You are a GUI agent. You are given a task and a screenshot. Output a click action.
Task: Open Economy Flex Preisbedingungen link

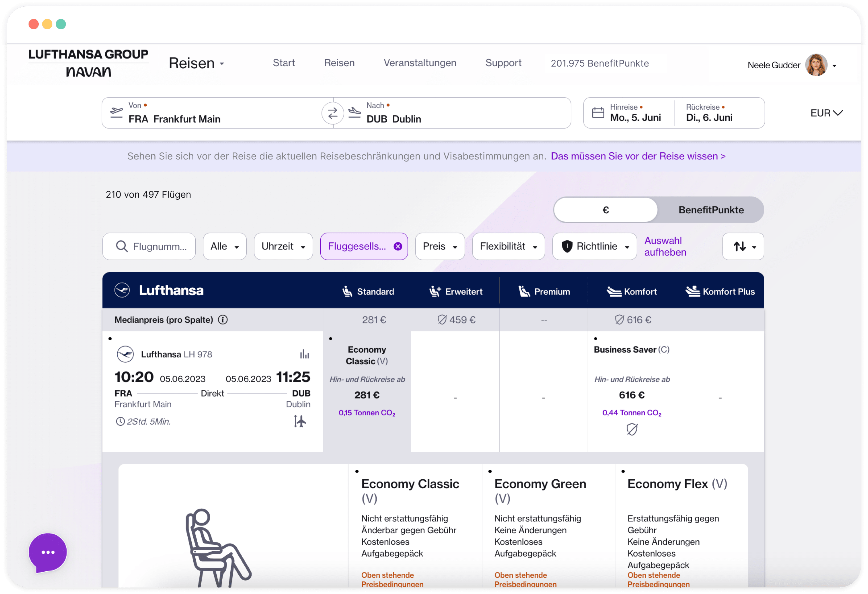tap(658, 579)
